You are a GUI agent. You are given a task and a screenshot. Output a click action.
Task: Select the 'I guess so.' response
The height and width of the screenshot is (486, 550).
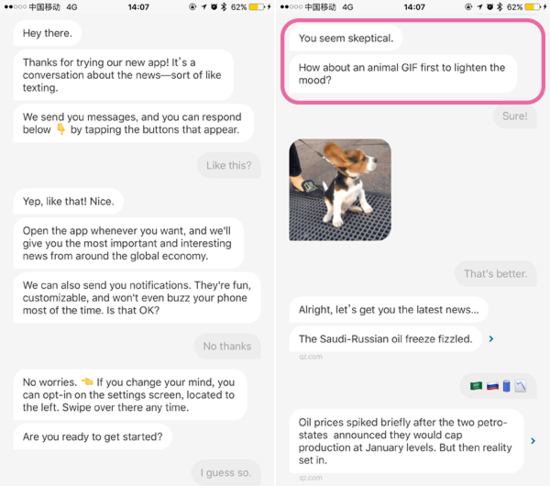[226, 472]
